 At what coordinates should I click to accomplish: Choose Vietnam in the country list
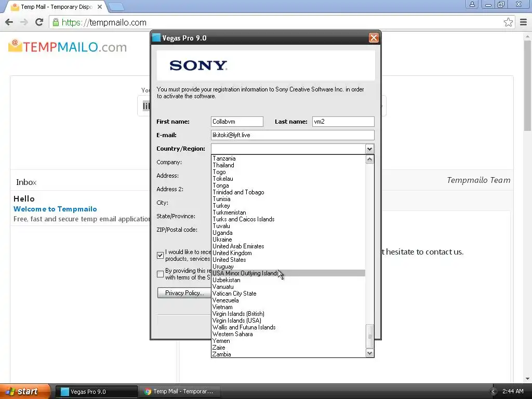(x=288, y=307)
